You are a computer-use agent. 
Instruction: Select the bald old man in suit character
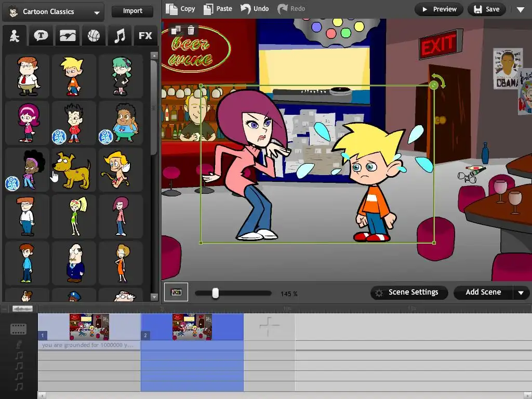tap(74, 263)
